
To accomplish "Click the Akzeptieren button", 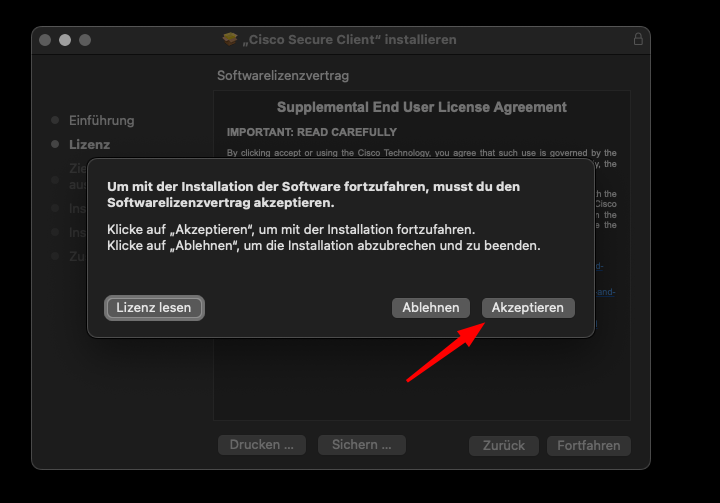I will click(x=528, y=308).
